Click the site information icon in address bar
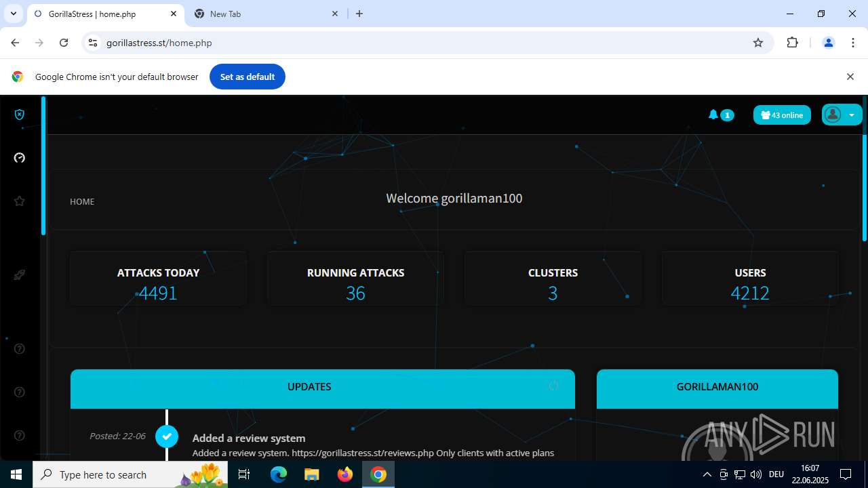868x488 pixels. (94, 43)
